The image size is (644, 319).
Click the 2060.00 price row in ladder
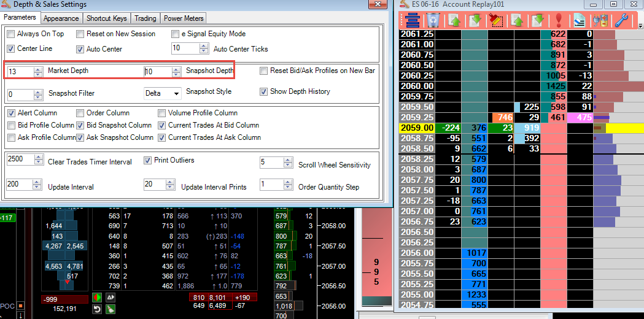[x=416, y=86]
